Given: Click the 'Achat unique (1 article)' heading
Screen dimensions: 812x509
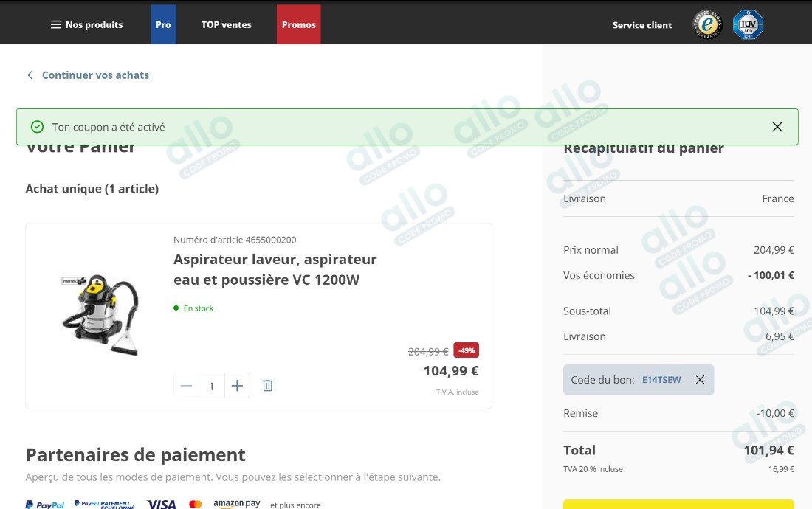Looking at the screenshot, I should 92,189.
